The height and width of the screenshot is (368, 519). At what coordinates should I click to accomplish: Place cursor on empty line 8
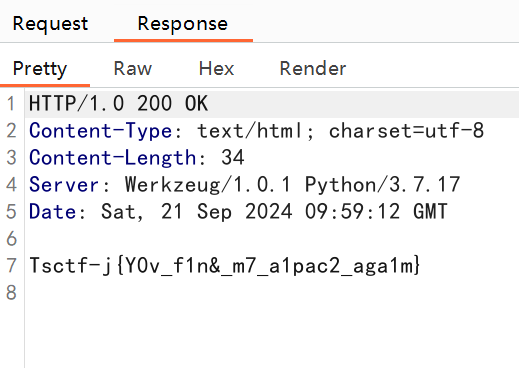click(272, 293)
